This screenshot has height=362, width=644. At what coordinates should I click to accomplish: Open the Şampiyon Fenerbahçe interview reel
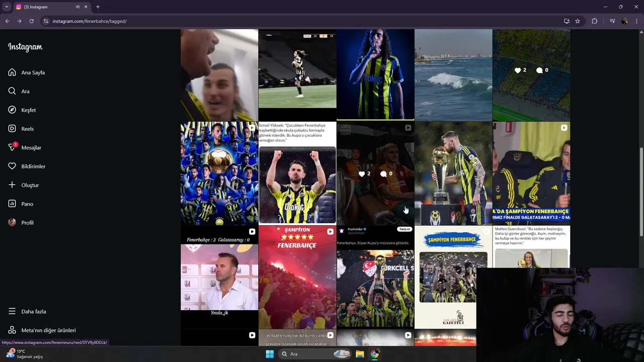pyautogui.click(x=531, y=173)
